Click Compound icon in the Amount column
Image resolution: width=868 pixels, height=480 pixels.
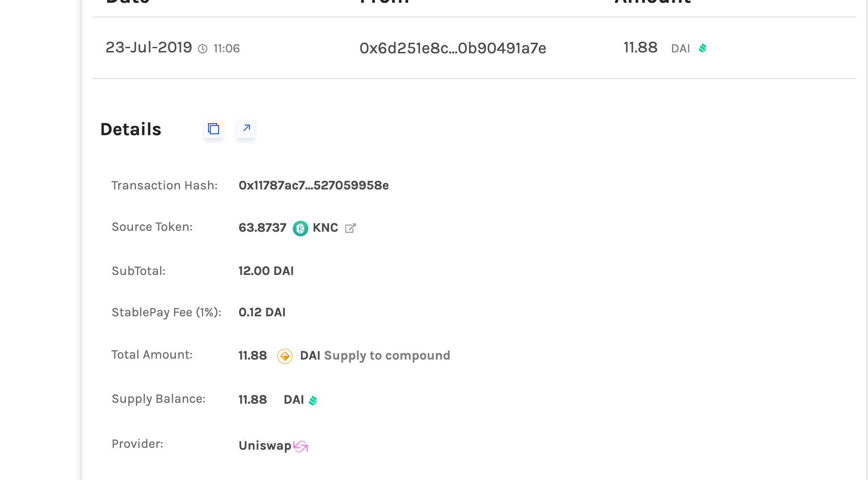(x=702, y=48)
